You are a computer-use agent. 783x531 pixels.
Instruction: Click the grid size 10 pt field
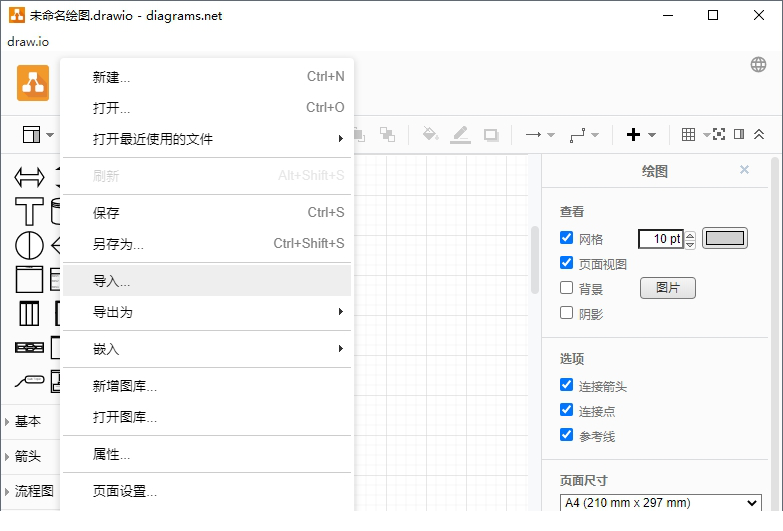pyautogui.click(x=660, y=239)
